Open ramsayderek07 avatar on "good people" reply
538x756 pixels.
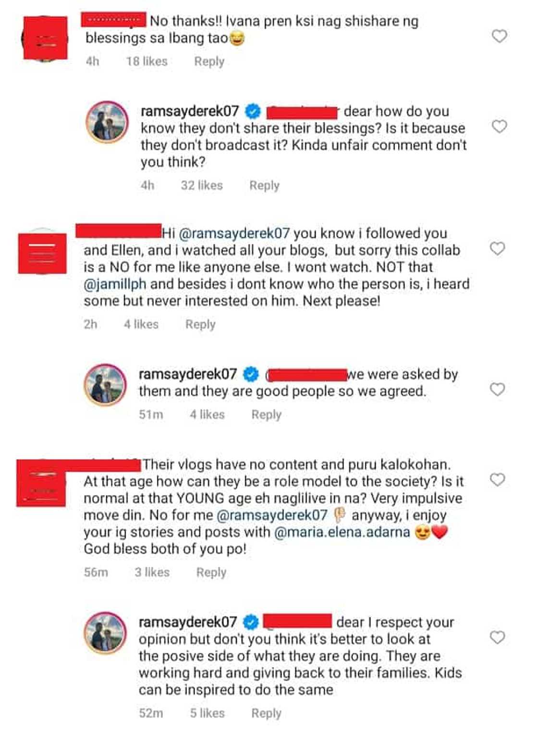(105, 385)
